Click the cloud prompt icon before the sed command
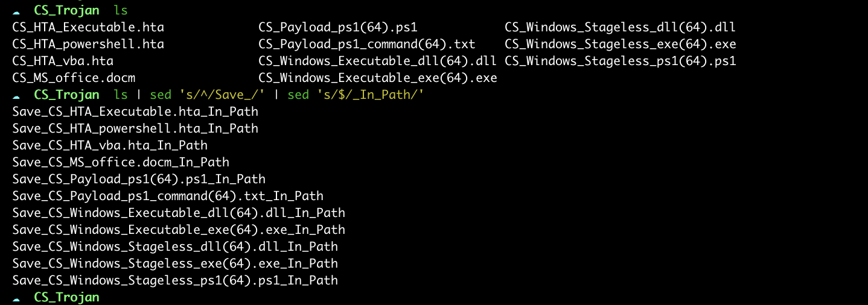The image size is (868, 305). [16, 95]
